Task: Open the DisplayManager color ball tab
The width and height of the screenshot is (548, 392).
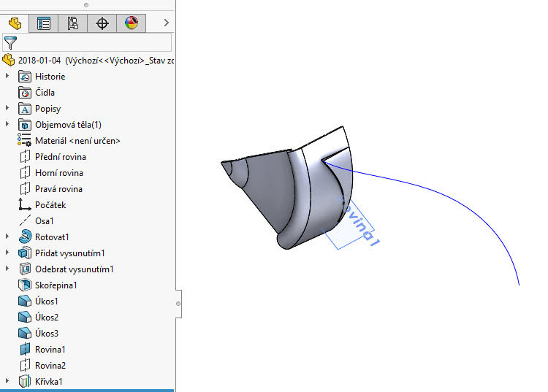Action: pos(131,23)
